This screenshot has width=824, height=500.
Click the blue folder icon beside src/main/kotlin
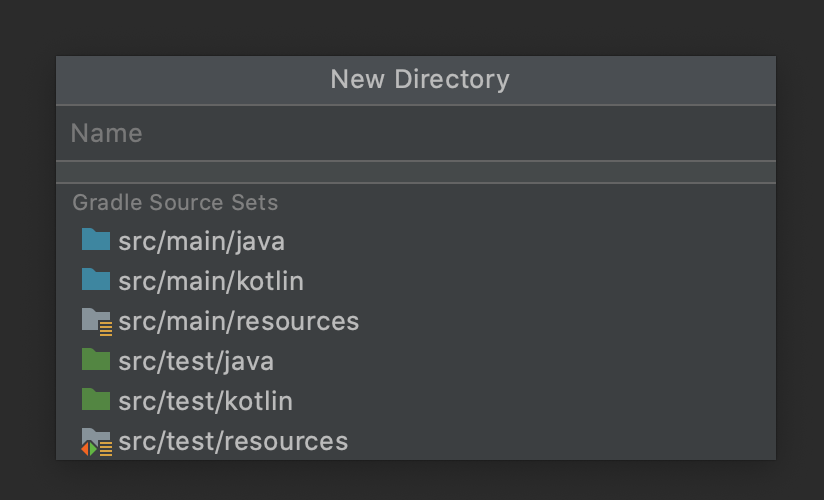point(95,280)
